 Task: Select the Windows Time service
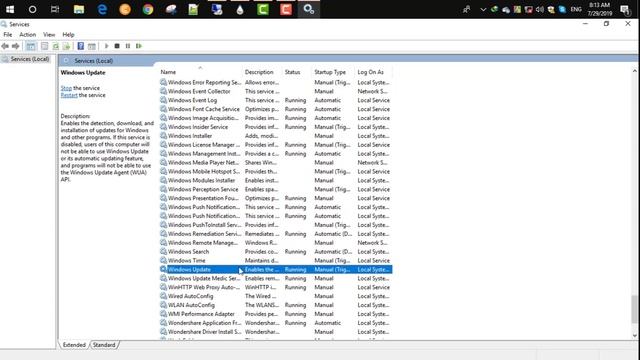(x=276, y=261)
